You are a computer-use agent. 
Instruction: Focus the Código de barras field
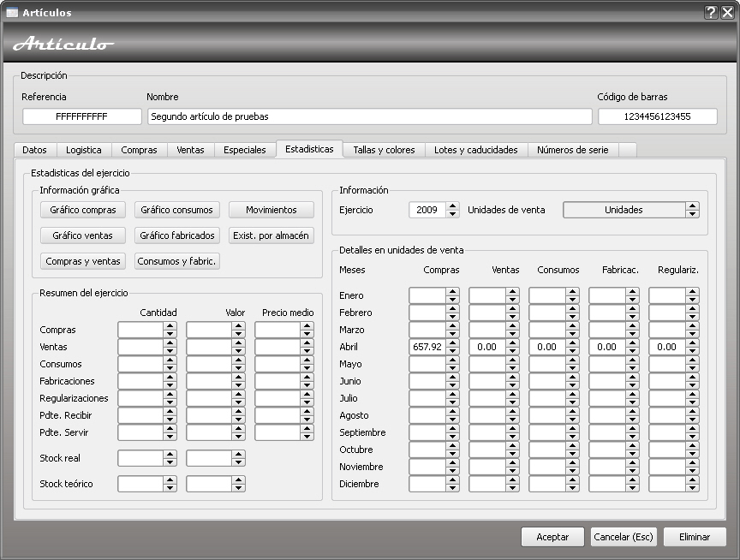(657, 116)
